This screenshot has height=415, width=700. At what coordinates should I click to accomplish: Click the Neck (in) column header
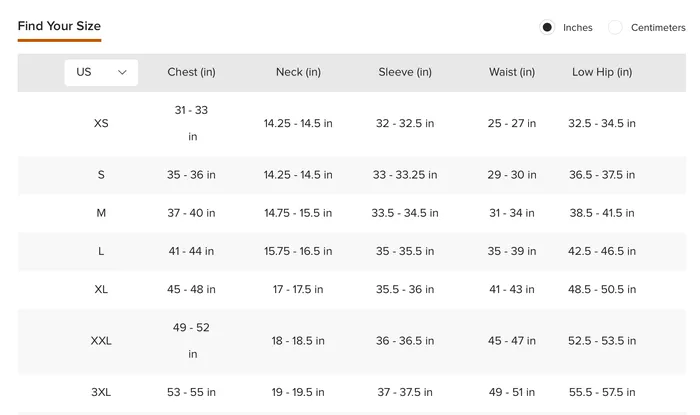point(298,72)
